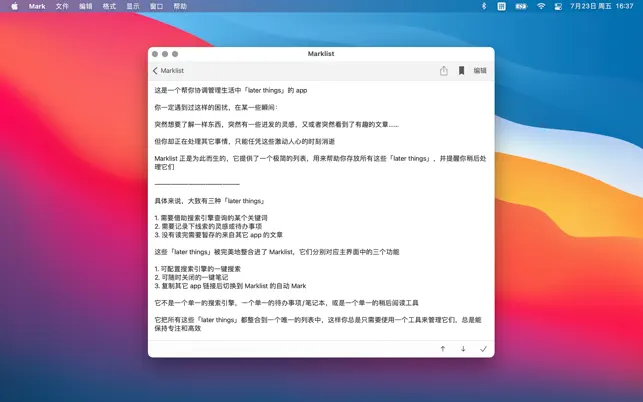Viewport: 643px width, 402px height.
Task: Open the 显示 menu
Action: point(133,6)
